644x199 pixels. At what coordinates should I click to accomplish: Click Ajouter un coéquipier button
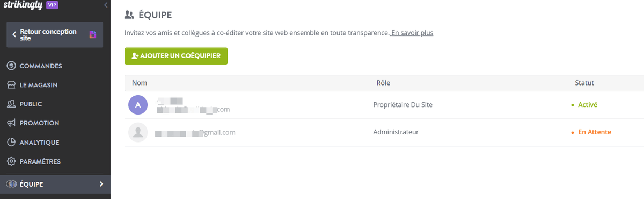pos(176,56)
